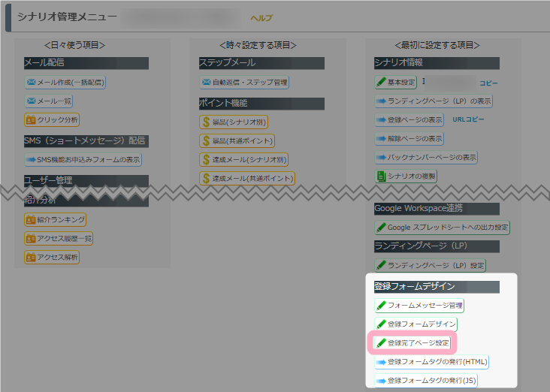The height and width of the screenshot is (392, 550).
Task: Click SMS機能お申込みフォームの表示 arrow icon
Action: [x=32, y=159]
